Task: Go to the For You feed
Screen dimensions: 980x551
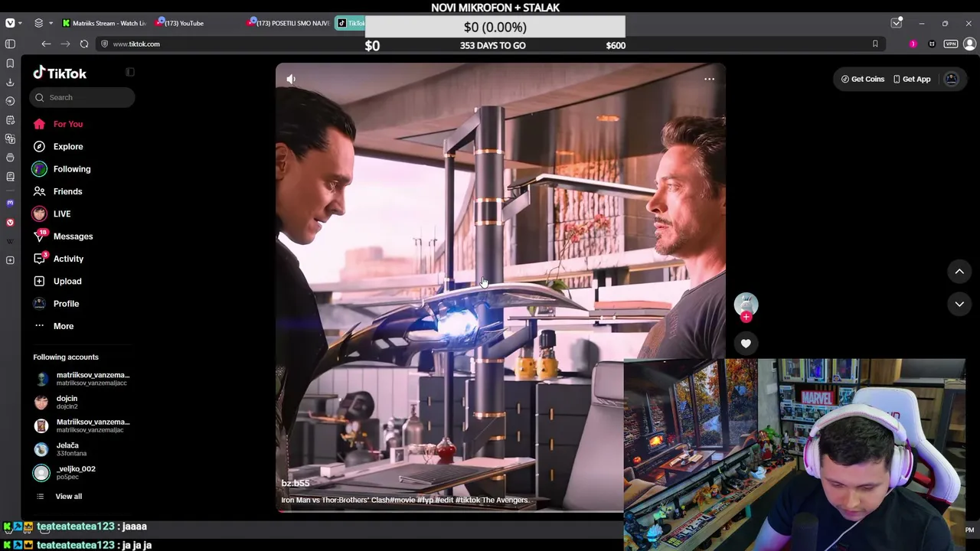Action: tap(68, 124)
